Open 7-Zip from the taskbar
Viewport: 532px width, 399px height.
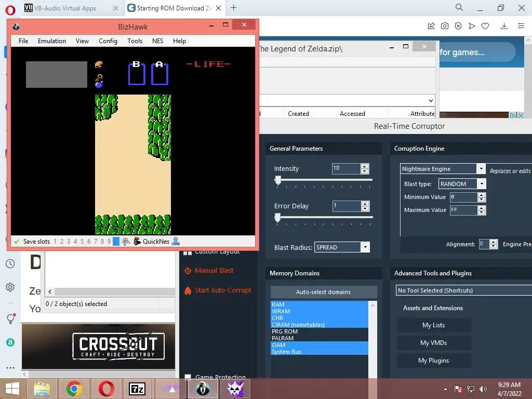pyautogui.click(x=137, y=389)
